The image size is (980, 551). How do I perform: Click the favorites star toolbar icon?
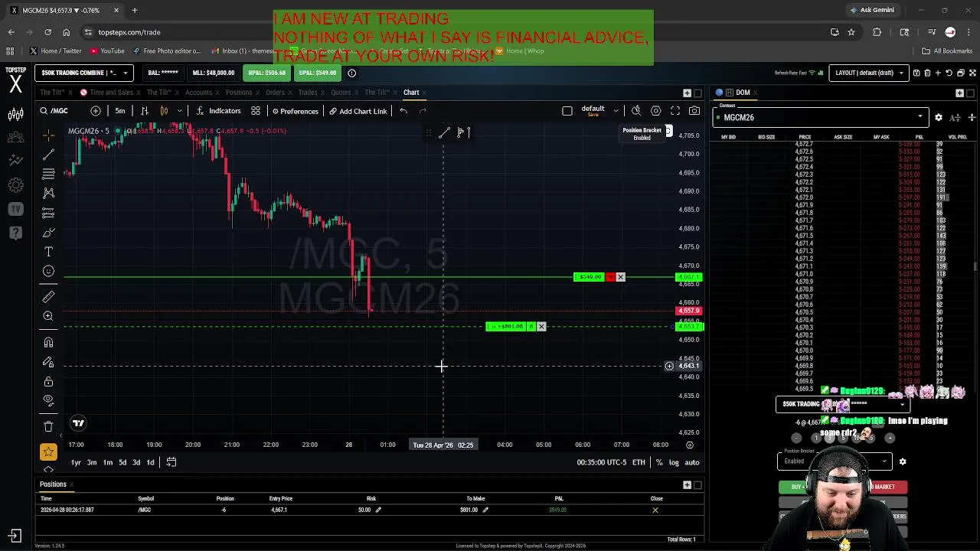coord(48,452)
